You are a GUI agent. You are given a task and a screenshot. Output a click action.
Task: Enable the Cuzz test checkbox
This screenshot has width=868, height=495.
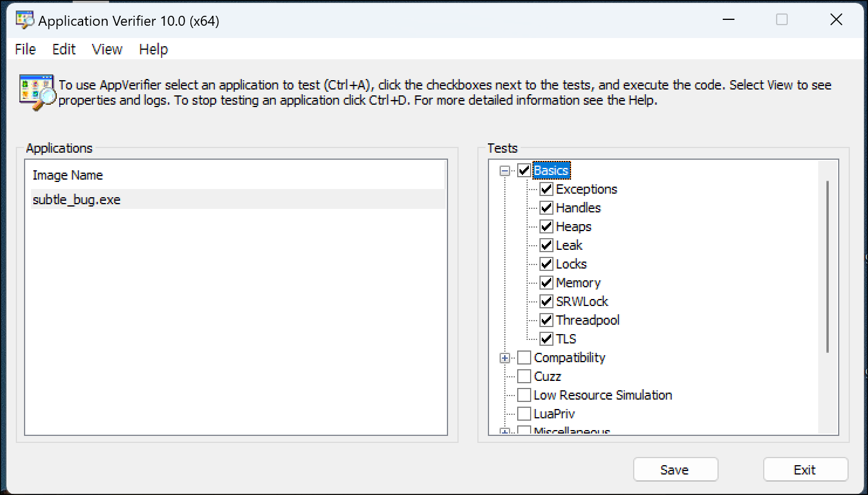coord(524,376)
